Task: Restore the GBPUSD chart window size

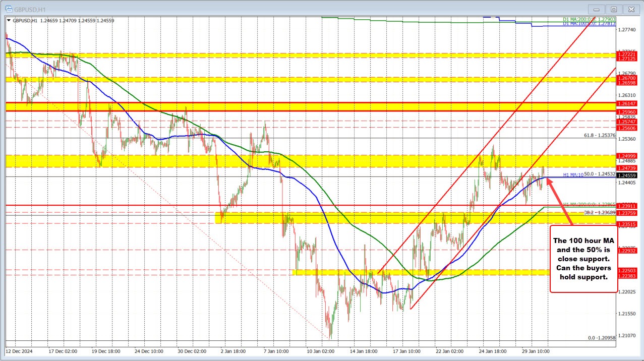Action: tap(613, 9)
